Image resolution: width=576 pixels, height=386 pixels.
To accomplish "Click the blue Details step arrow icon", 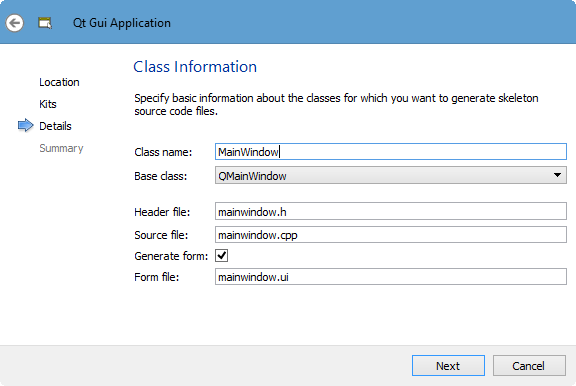I will (x=25, y=126).
